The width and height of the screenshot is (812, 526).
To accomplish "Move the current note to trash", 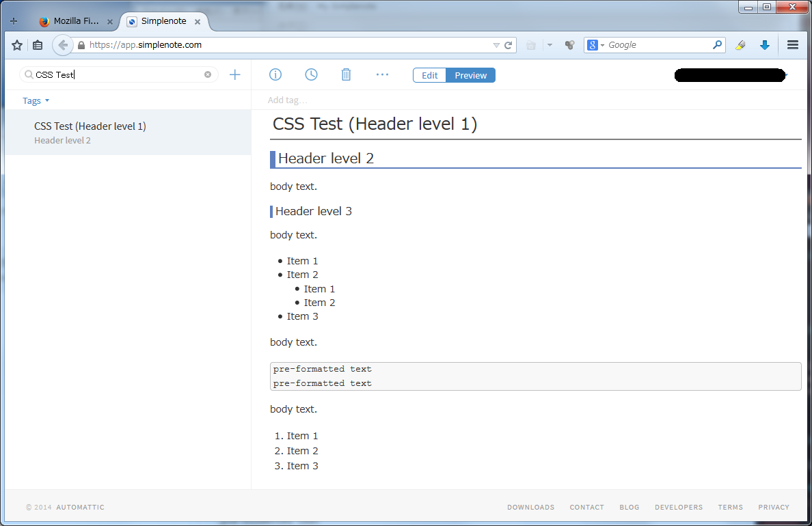I will (346, 74).
